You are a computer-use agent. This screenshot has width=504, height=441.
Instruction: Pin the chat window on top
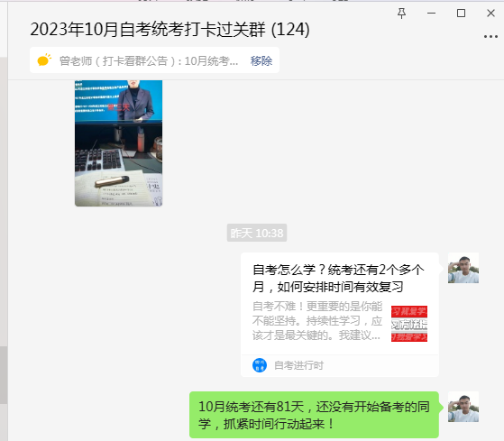(x=401, y=14)
